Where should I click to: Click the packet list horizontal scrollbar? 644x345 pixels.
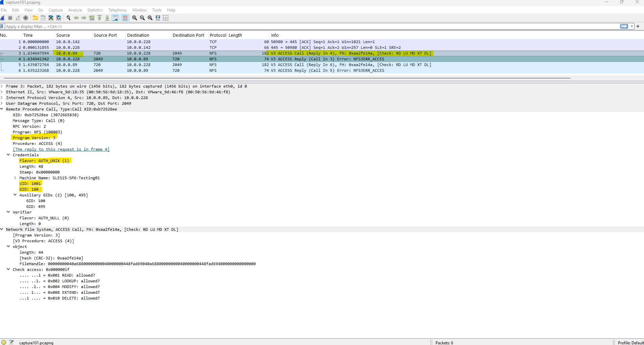tap(287, 78)
